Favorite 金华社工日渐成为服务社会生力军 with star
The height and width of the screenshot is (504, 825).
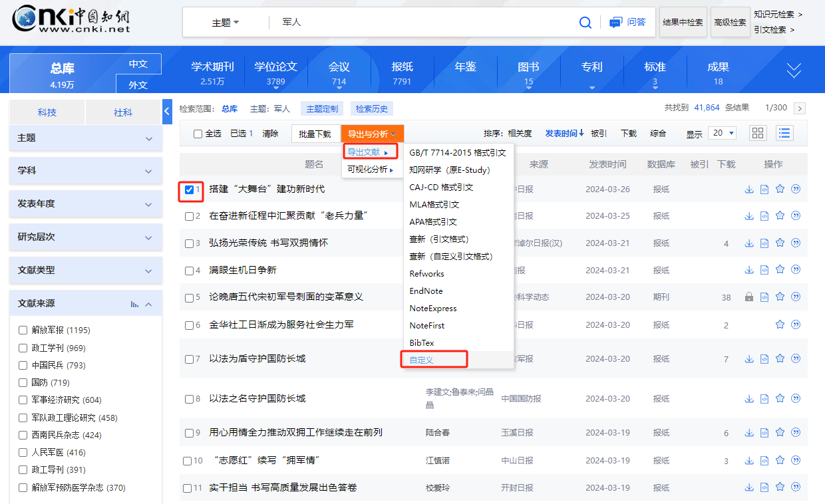pyautogui.click(x=780, y=324)
